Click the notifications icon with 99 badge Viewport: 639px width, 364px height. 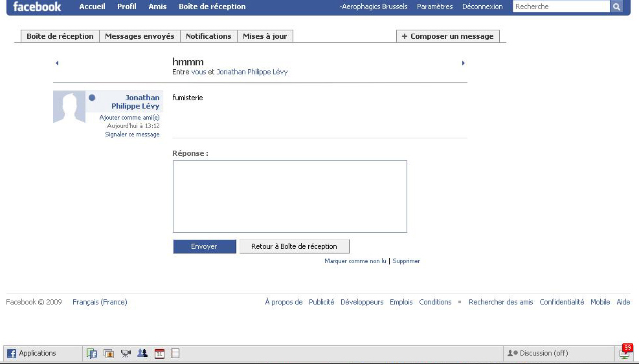point(625,352)
